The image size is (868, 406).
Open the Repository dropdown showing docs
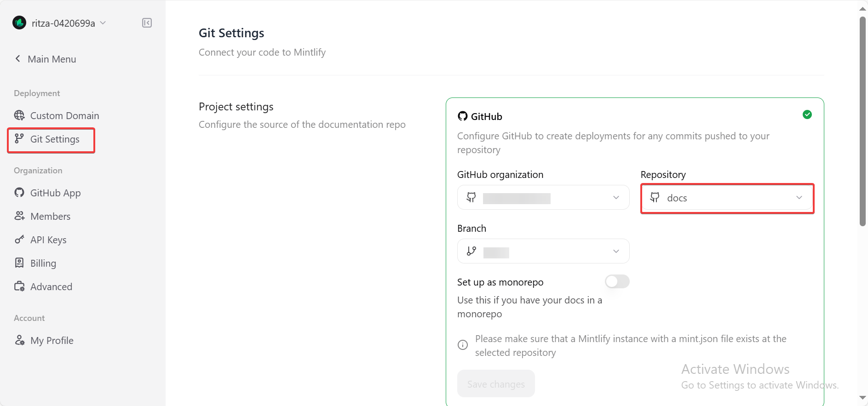727,198
